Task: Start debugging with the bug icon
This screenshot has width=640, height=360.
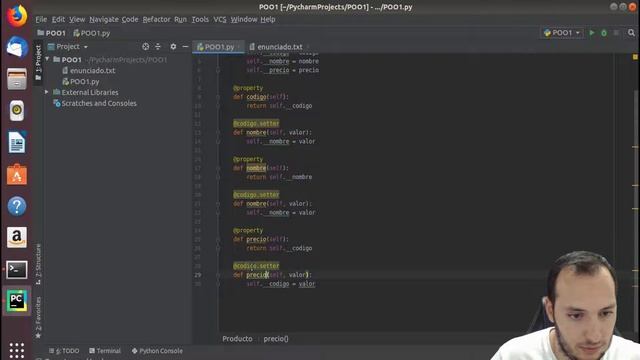Action: (x=604, y=33)
